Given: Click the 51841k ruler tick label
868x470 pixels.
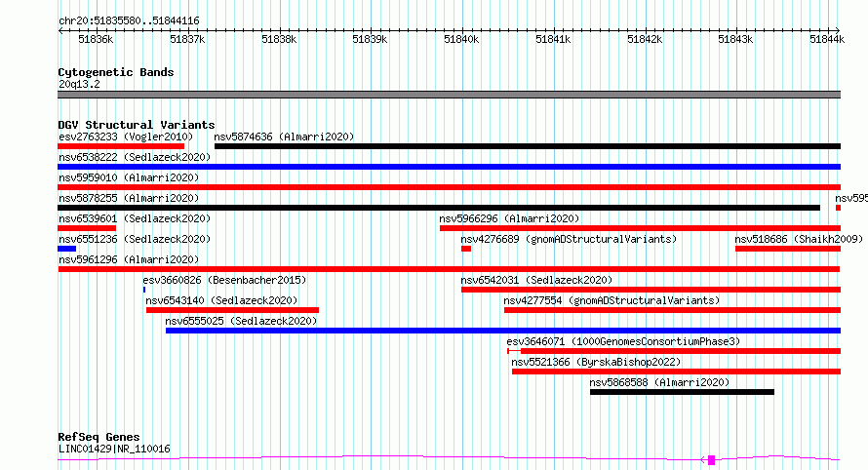Looking at the screenshot, I should [x=553, y=39].
